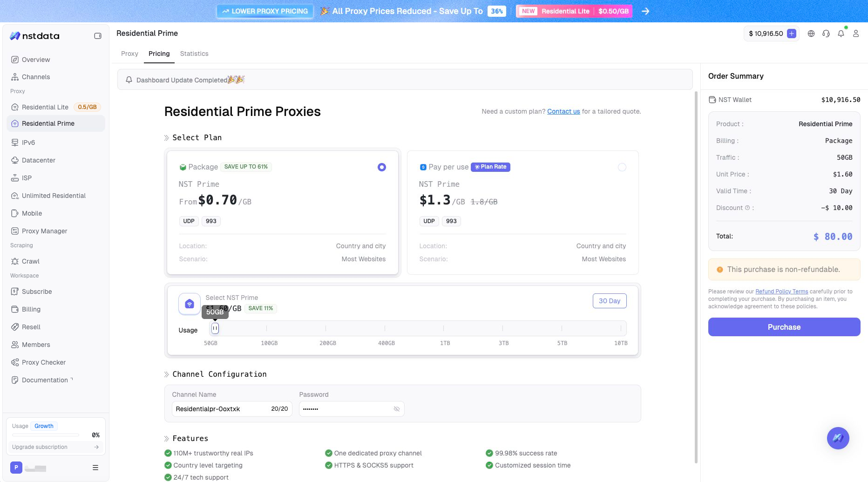Click wallet balance $ 10,916.50
This screenshot has width=868, height=482.
point(766,34)
